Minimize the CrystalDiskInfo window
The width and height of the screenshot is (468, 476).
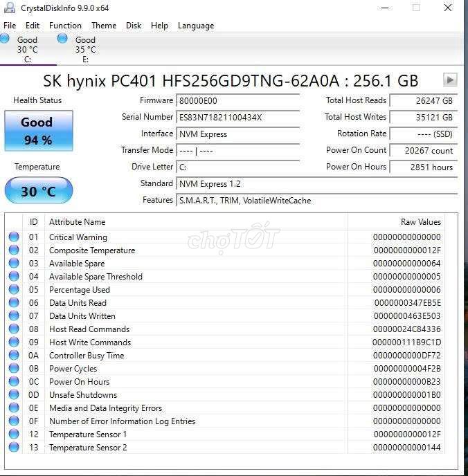pos(385,8)
